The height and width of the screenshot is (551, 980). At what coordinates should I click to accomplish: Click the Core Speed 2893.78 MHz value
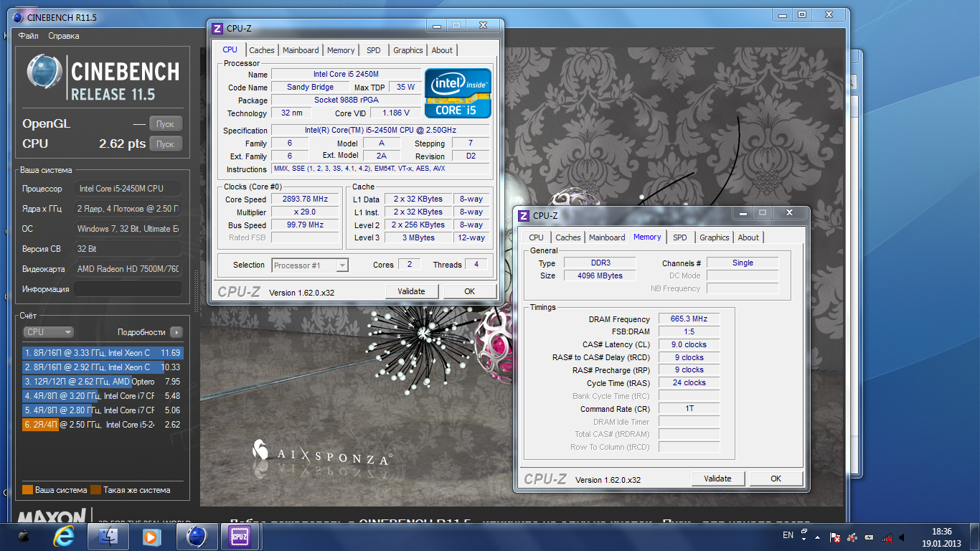305,199
